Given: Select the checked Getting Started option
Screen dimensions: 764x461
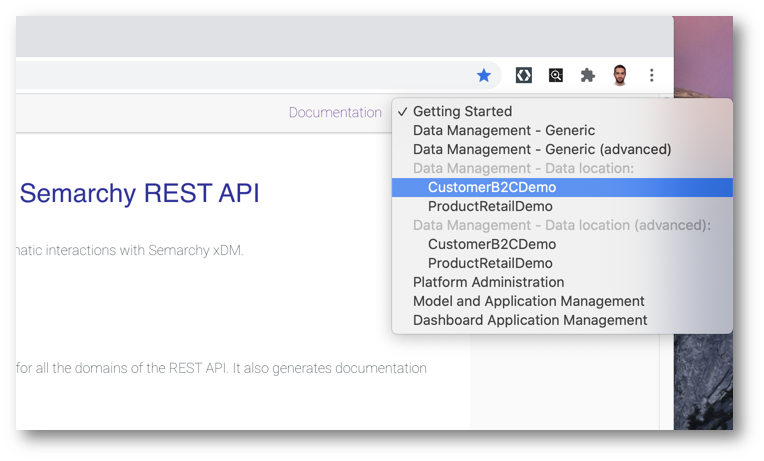Looking at the screenshot, I should (462, 111).
